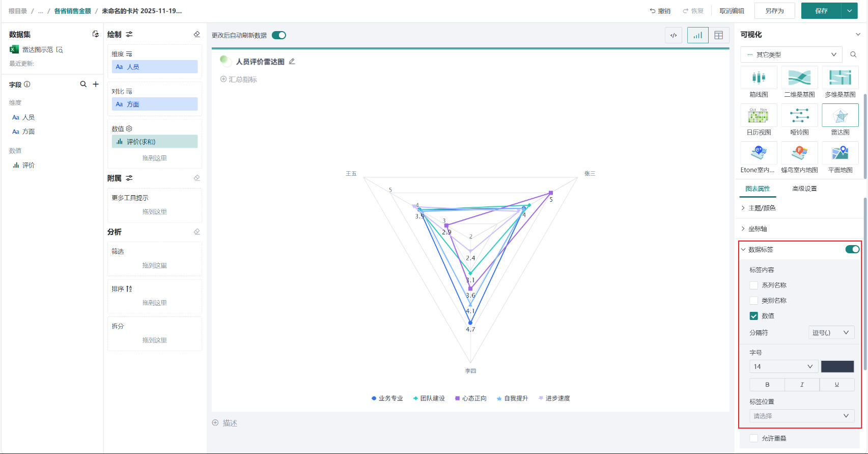Select the 雷达图 chart type icon
The width and height of the screenshot is (868, 454).
pyautogui.click(x=840, y=116)
